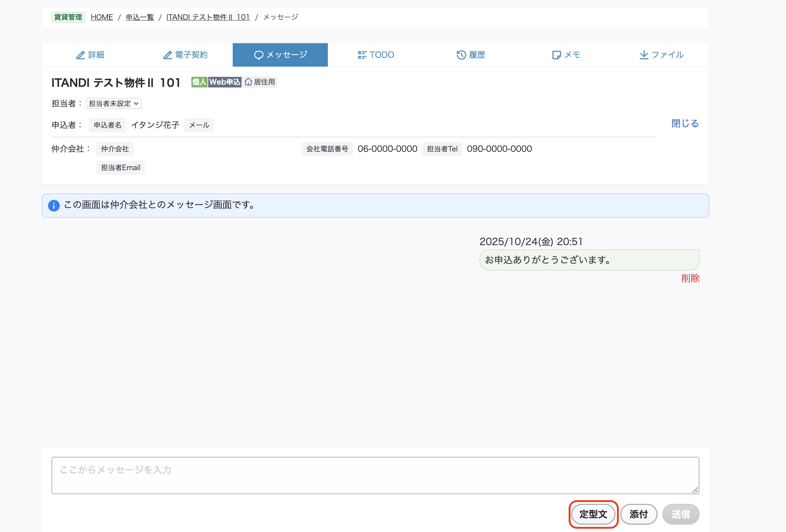Viewport: 786px width, 532px height.
Task: Click the timestamp 2025/10/24(金) 20:51
Action: [x=531, y=241]
